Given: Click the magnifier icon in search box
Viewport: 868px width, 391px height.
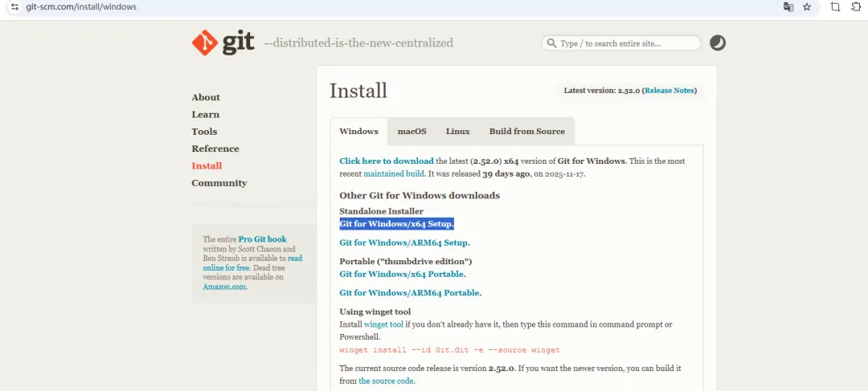Looking at the screenshot, I should click(551, 43).
